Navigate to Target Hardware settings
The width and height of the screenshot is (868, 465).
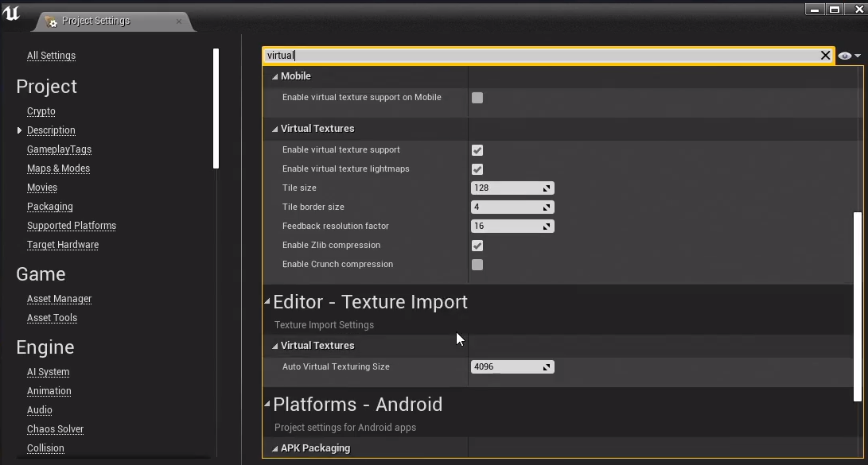click(x=63, y=244)
